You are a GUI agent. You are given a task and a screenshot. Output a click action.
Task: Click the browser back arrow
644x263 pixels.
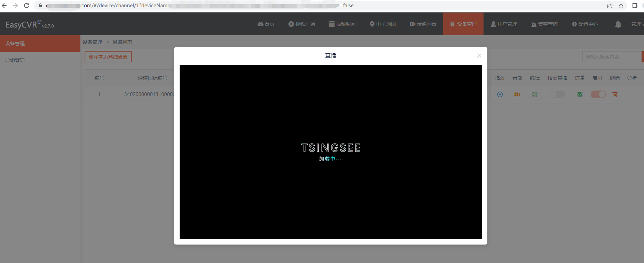4,6
